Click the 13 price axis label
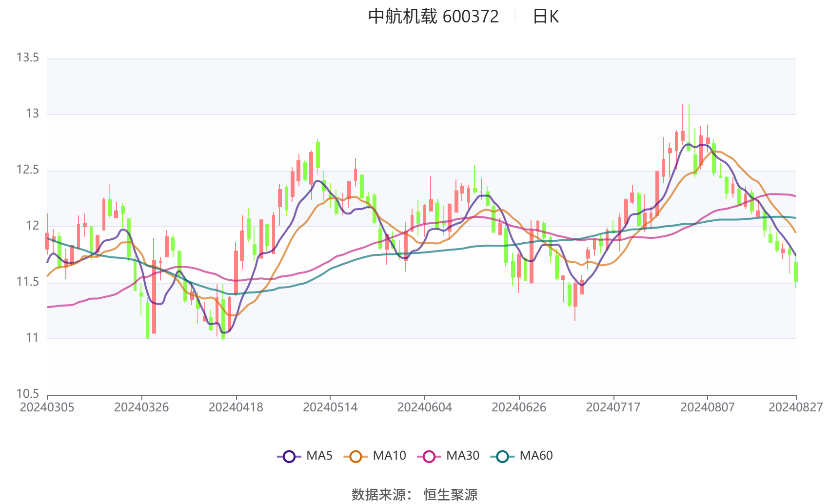The image size is (829, 504). pyautogui.click(x=32, y=114)
